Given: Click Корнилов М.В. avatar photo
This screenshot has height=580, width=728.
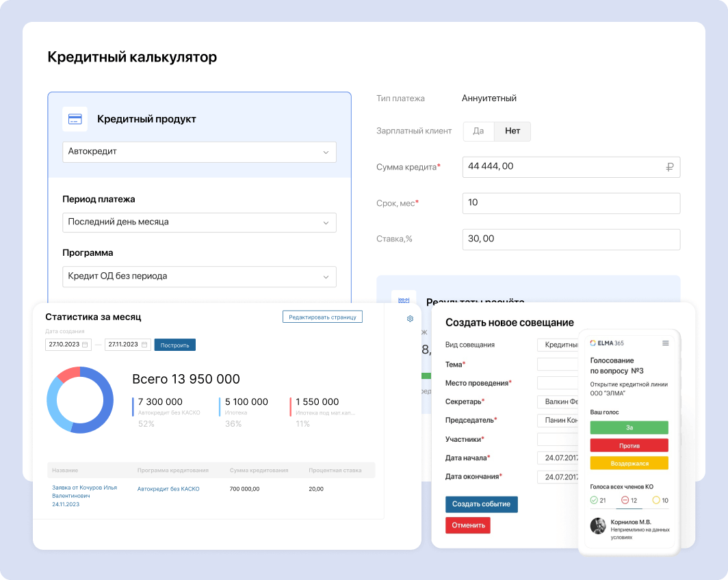Looking at the screenshot, I should click(598, 526).
